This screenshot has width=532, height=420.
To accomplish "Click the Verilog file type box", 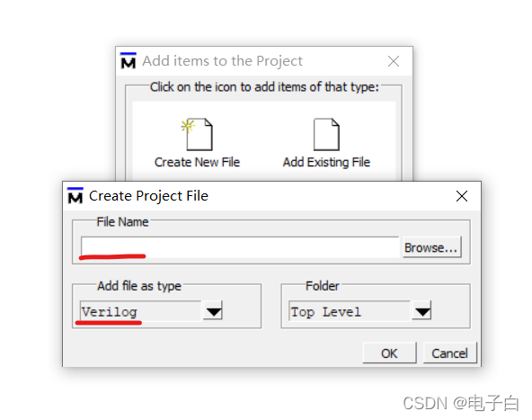I will tap(141, 311).
